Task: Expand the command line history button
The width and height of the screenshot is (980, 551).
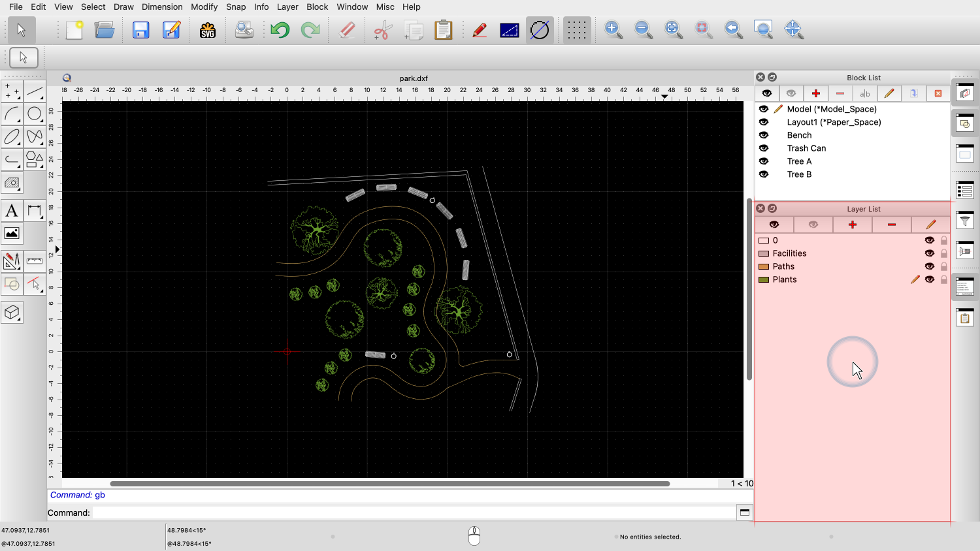Action: click(x=744, y=512)
